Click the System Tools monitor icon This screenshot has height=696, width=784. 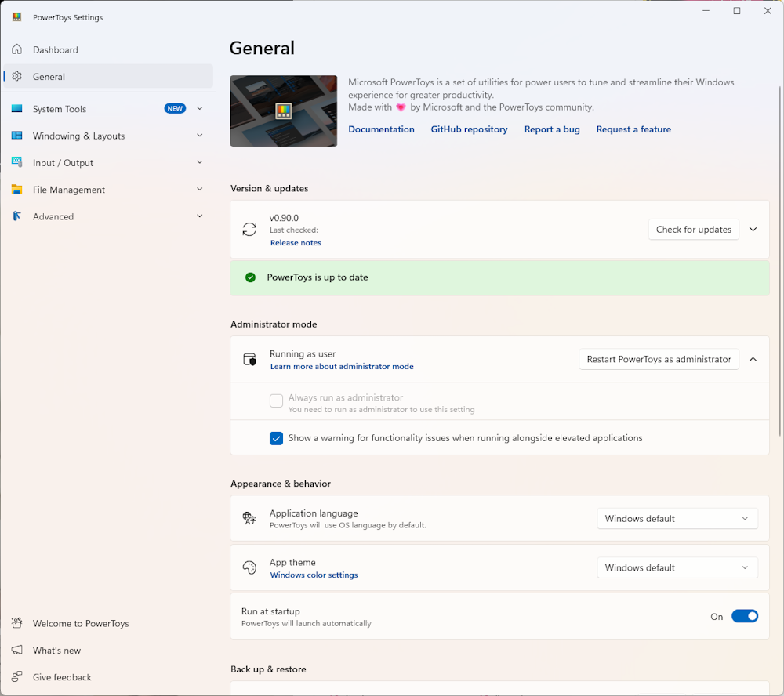tap(17, 108)
